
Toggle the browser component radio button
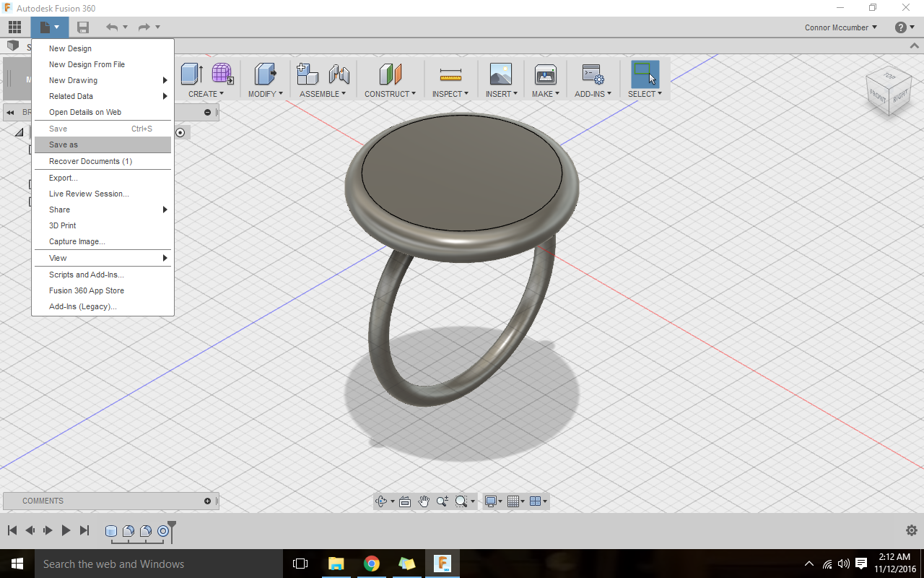pyautogui.click(x=180, y=132)
